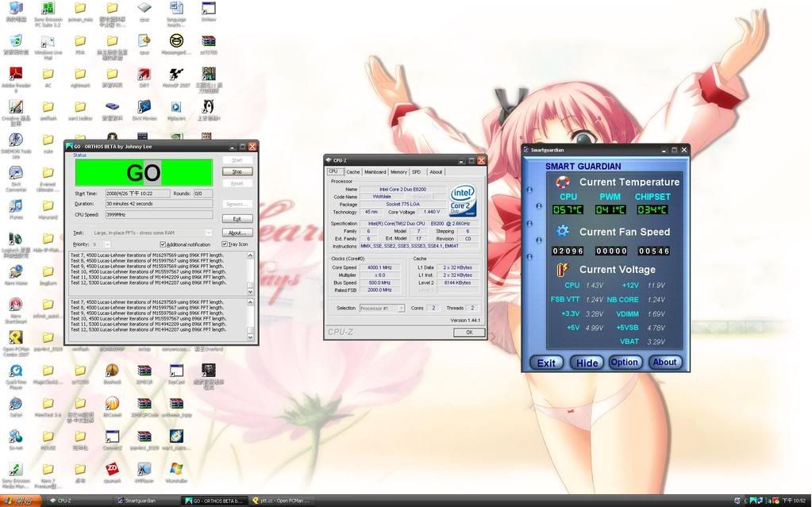The height and width of the screenshot is (507, 812).
Task: Switch to the CPU tab in CPU-Z
Action: 333,171
